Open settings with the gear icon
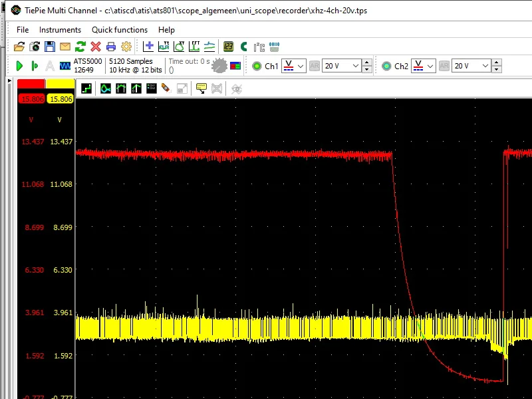The height and width of the screenshot is (399, 532). pyautogui.click(x=126, y=47)
